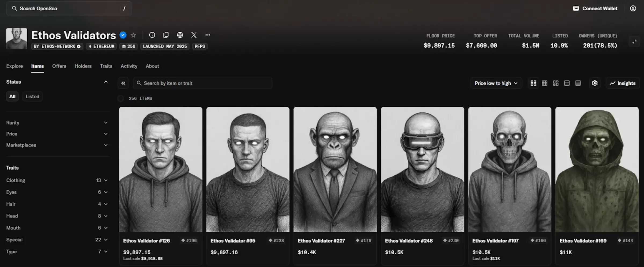Open the three-dot more options menu

pyautogui.click(x=208, y=35)
